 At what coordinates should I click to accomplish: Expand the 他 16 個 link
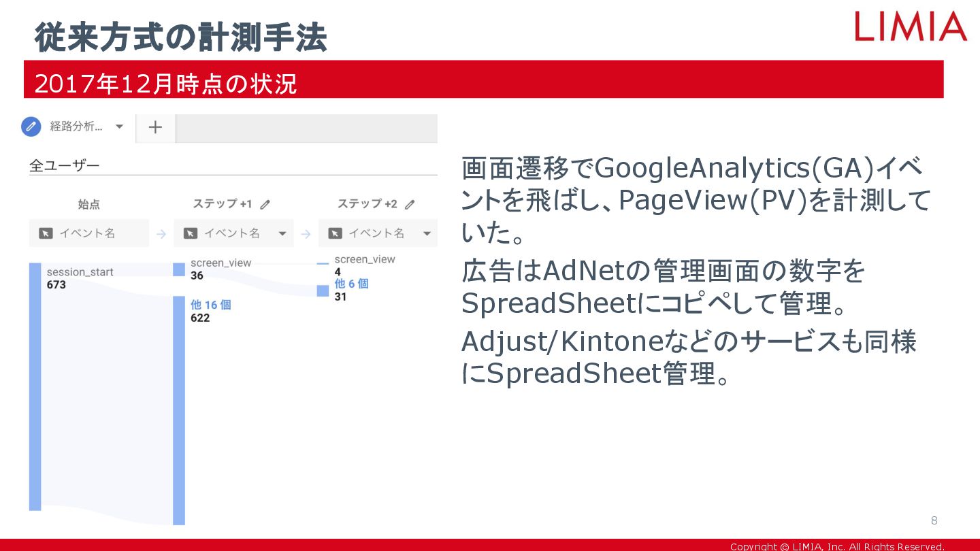click(211, 305)
